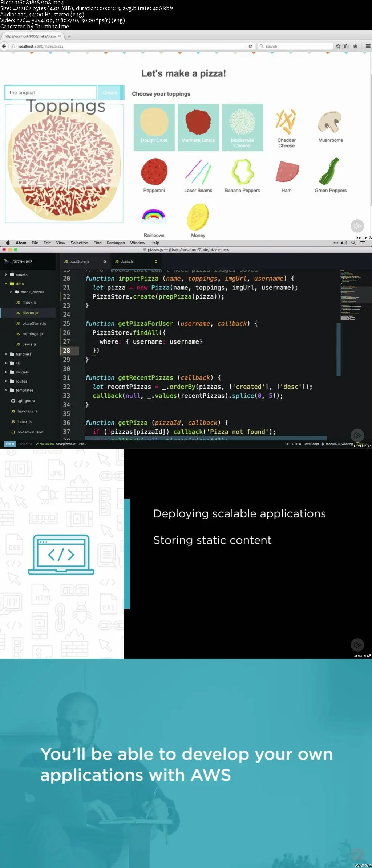
Task: Toggle off the Marinara Sauce topping
Action: click(198, 127)
